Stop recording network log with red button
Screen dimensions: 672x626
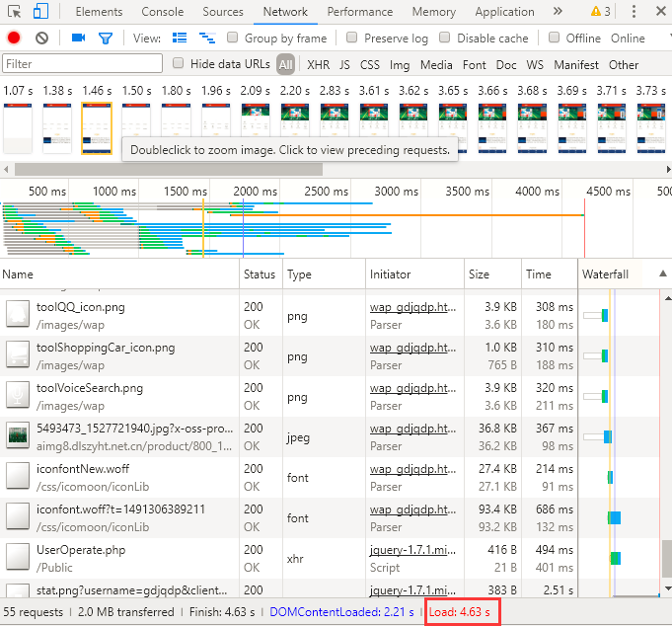[x=14, y=39]
